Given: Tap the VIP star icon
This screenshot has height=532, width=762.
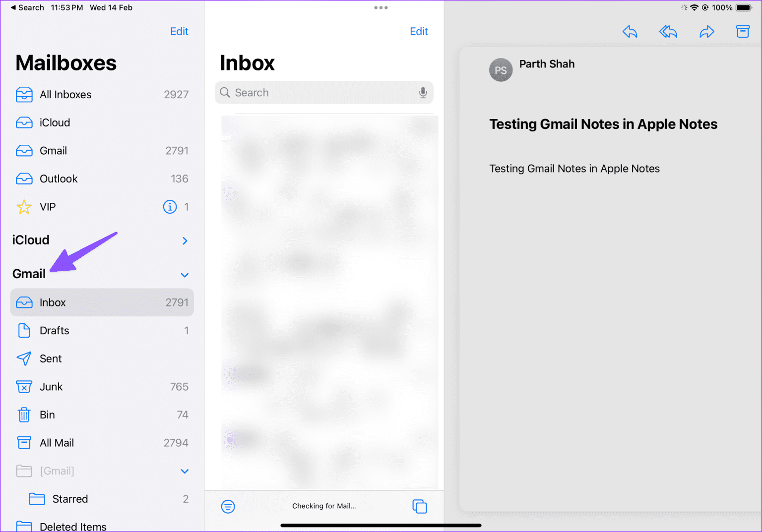Looking at the screenshot, I should (24, 207).
